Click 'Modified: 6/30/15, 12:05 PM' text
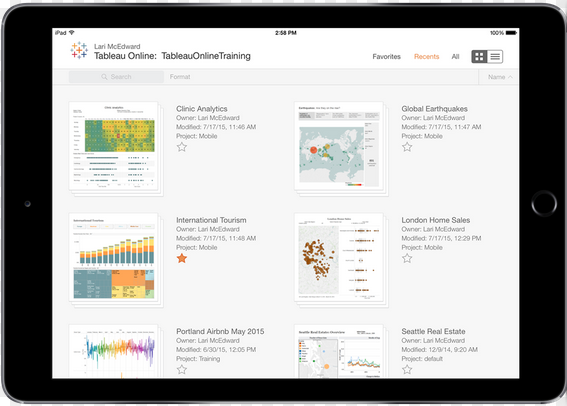Screen dimensions: 567x406 point(216,350)
